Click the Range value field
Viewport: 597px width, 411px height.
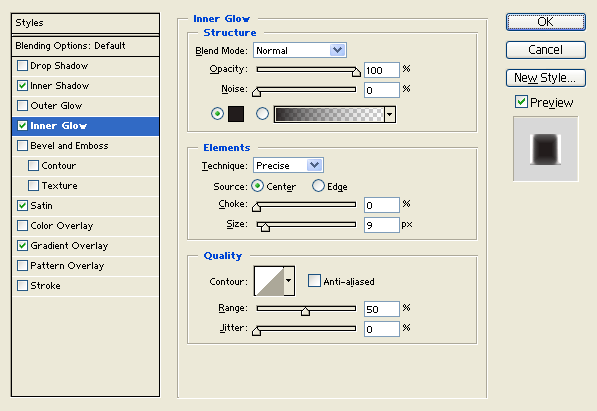tap(382, 309)
